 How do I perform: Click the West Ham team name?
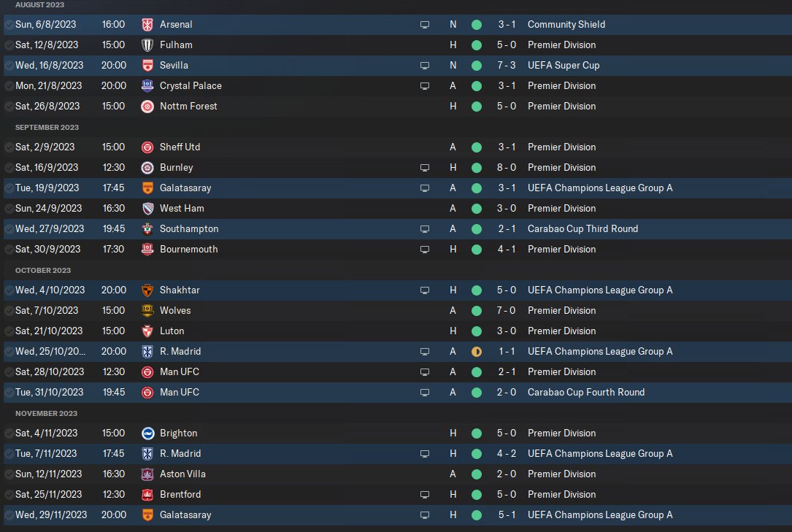click(182, 208)
